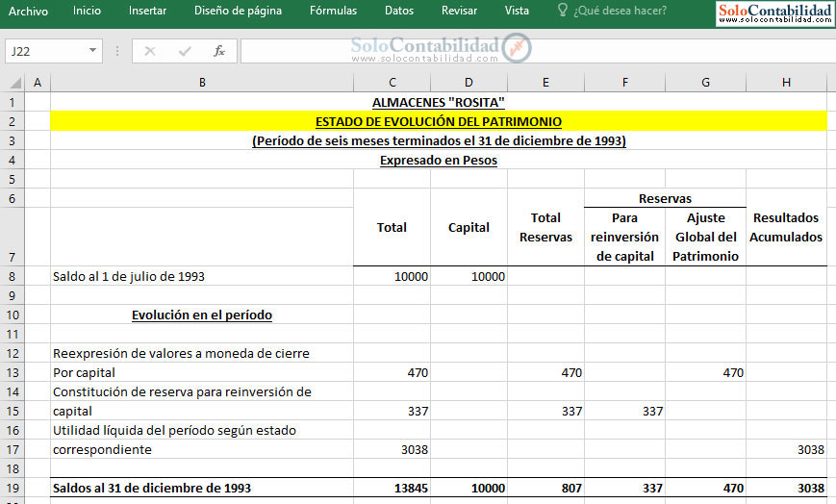Open the Datos tab
The width and height of the screenshot is (836, 504).
(x=398, y=11)
